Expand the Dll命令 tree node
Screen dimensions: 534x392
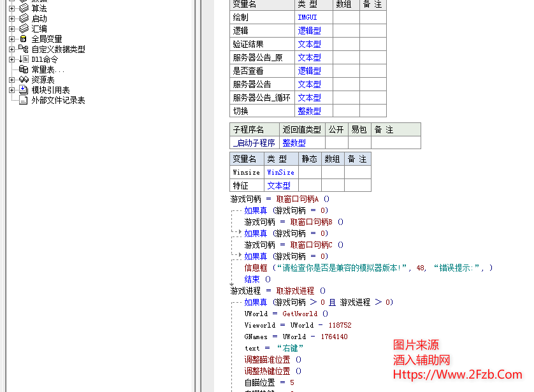(11, 59)
